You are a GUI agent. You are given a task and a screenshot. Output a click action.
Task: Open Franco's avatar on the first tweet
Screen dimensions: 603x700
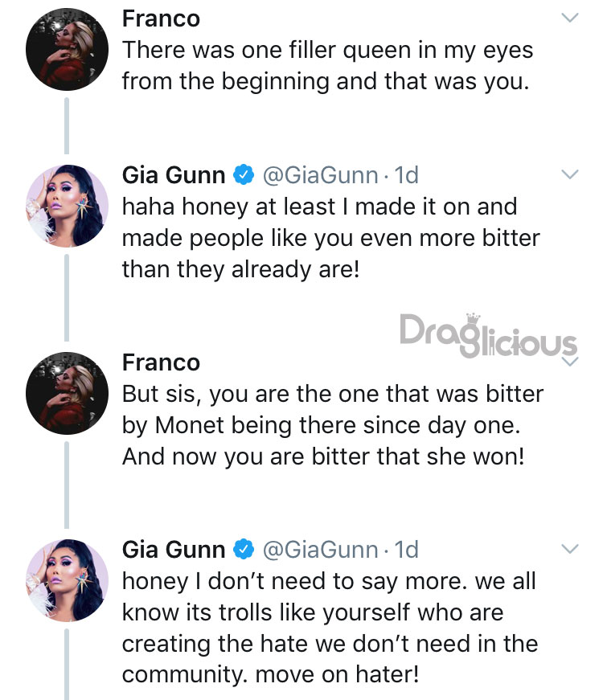pyautogui.click(x=67, y=50)
